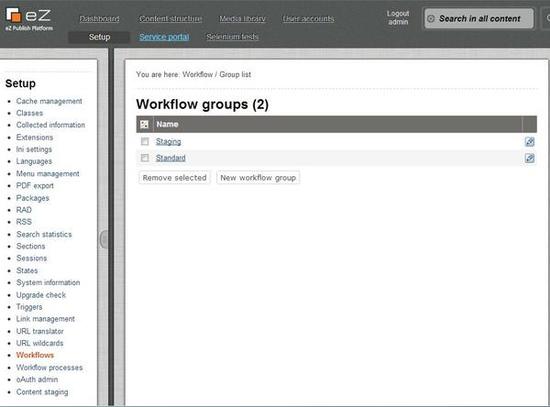Open the Standard workflow group link
The height and width of the screenshot is (407, 550).
pos(170,158)
